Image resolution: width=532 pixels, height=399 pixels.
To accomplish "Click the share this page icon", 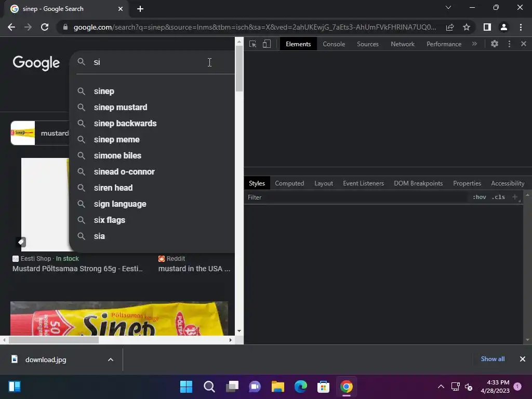I will pos(450,27).
